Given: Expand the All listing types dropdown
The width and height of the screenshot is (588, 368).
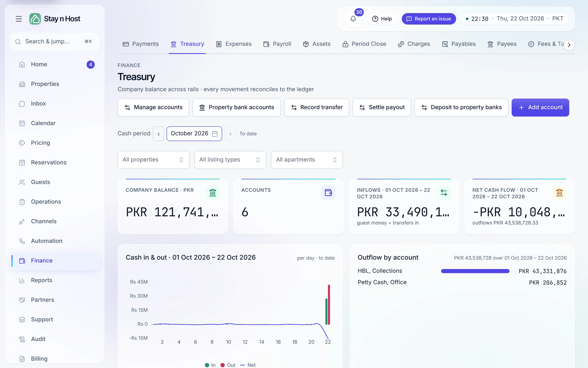Looking at the screenshot, I should pyautogui.click(x=230, y=160).
